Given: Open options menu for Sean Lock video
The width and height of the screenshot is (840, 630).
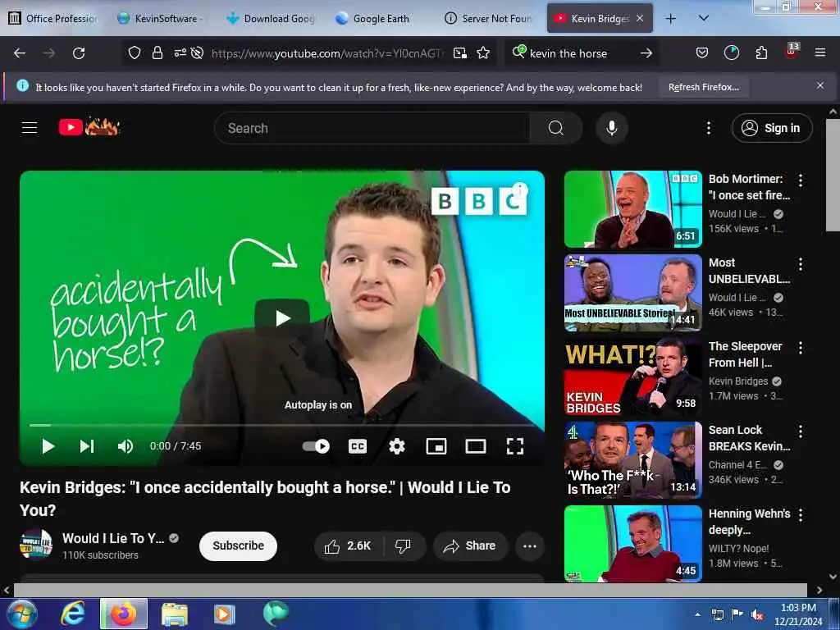Looking at the screenshot, I should point(801,431).
